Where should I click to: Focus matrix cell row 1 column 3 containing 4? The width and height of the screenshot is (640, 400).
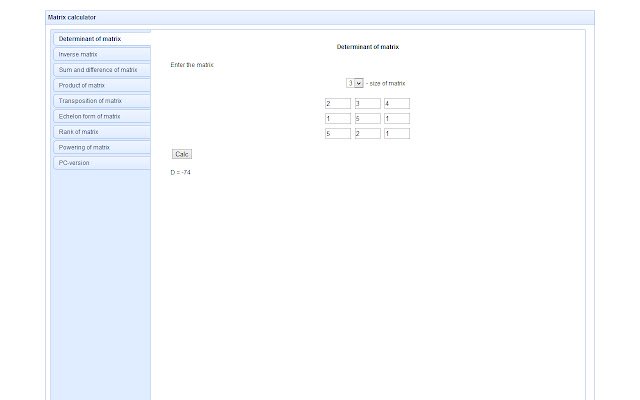tap(397, 103)
